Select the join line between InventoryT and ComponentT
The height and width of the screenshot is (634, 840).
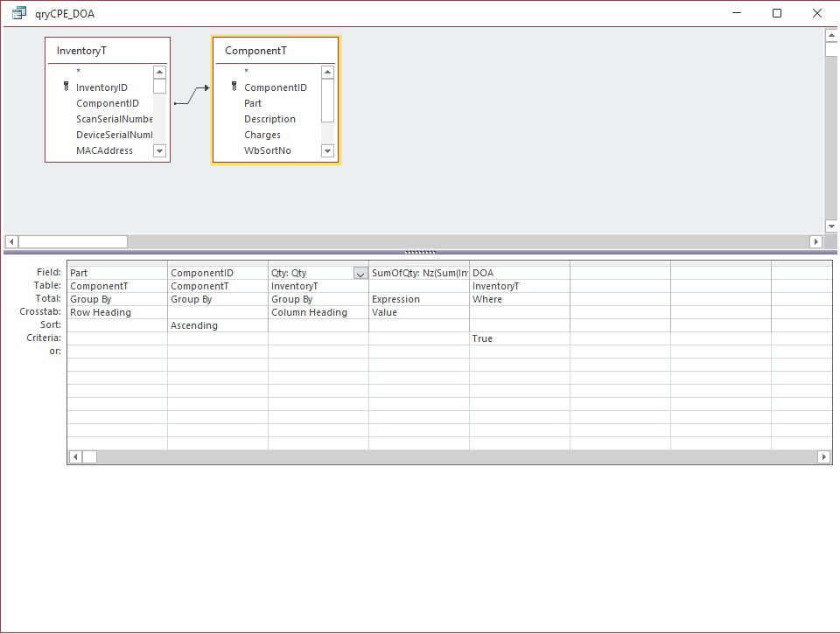click(192, 95)
